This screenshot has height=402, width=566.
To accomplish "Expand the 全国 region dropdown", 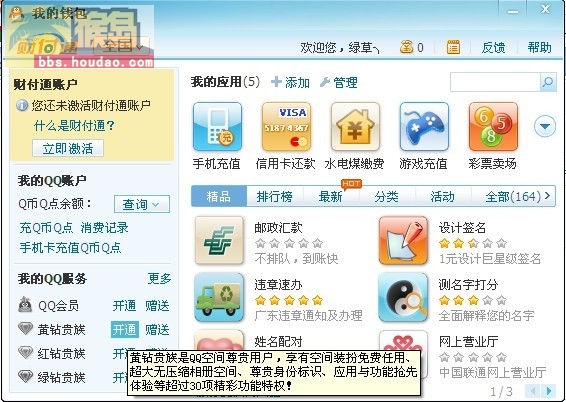I will [122, 46].
